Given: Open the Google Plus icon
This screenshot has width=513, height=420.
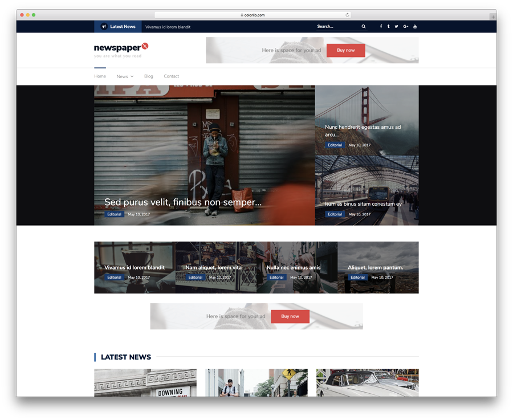Looking at the screenshot, I should click(406, 27).
